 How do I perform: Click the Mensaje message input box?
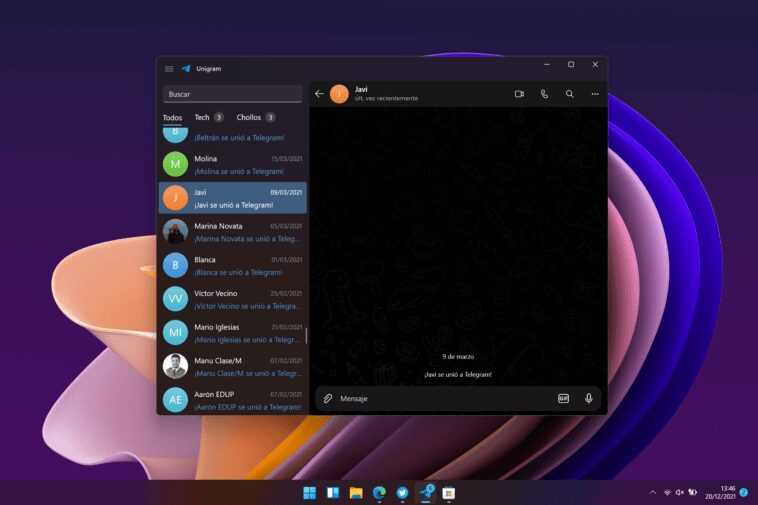pyautogui.click(x=448, y=399)
